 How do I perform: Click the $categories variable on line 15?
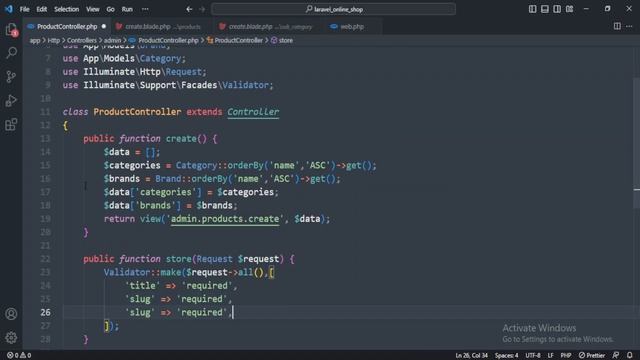point(132,165)
